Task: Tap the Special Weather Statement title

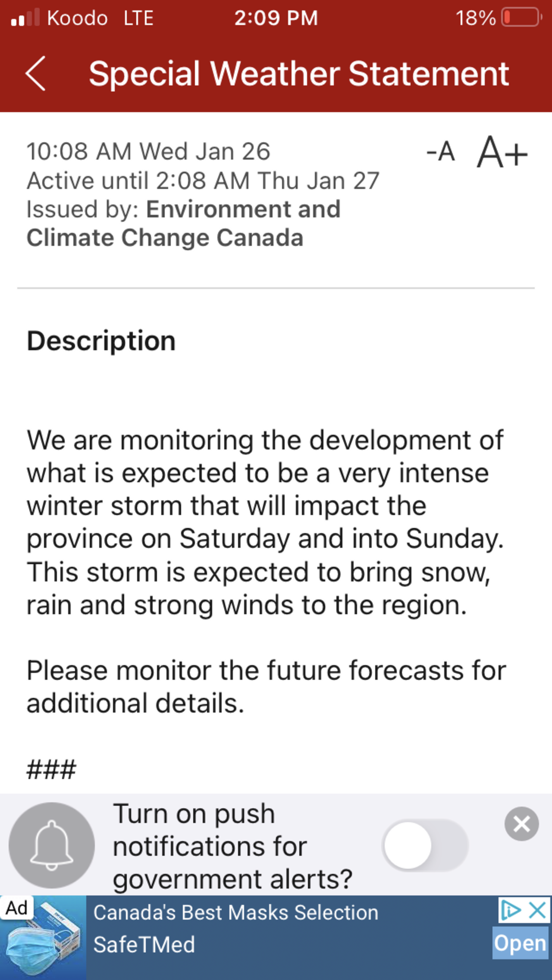Action: [x=299, y=74]
